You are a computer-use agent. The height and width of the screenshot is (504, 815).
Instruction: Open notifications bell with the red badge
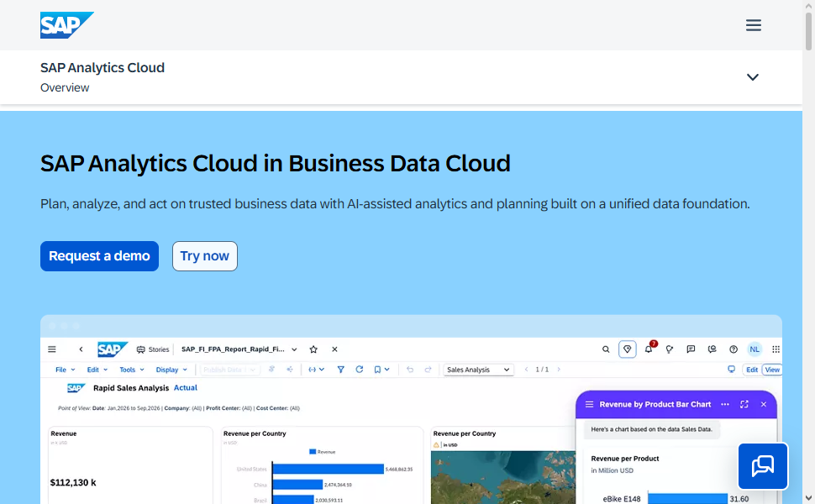649,349
